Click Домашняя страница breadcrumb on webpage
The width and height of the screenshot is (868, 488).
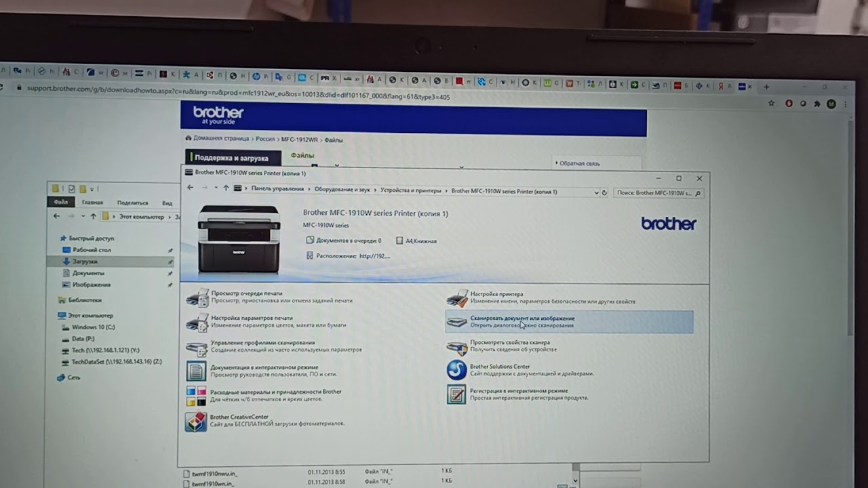click(221, 138)
